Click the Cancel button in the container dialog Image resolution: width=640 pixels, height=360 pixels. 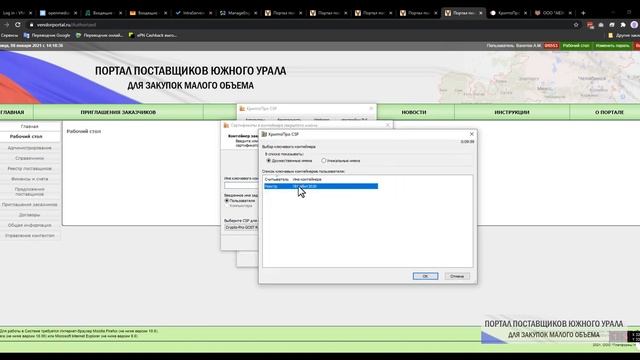coord(457,276)
